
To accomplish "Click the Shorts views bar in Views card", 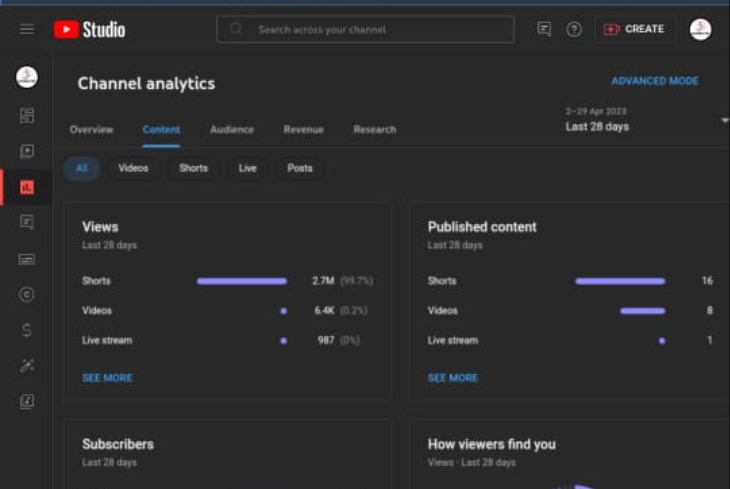I will [x=242, y=281].
